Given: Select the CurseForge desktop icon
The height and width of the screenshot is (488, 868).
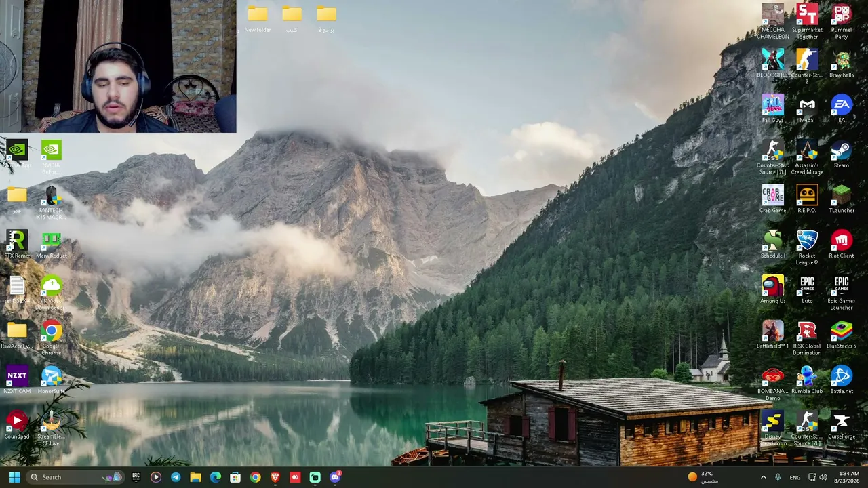Looking at the screenshot, I should [841, 426].
